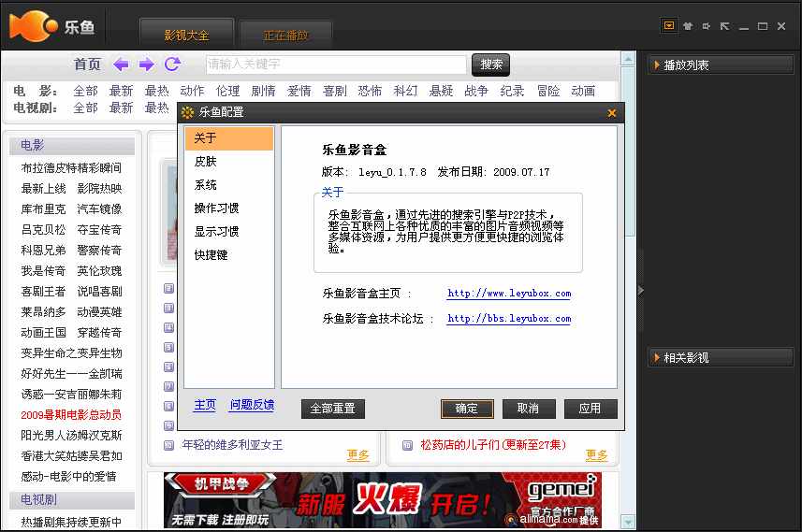Image resolution: width=802 pixels, height=532 pixels.
Task: Open 2009暑期电影总动员 red link
Action: point(71,415)
